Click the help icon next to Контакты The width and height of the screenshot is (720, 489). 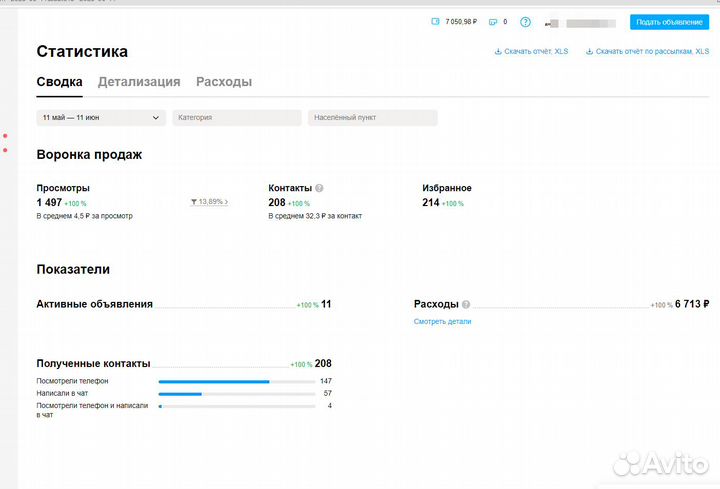tap(319, 188)
